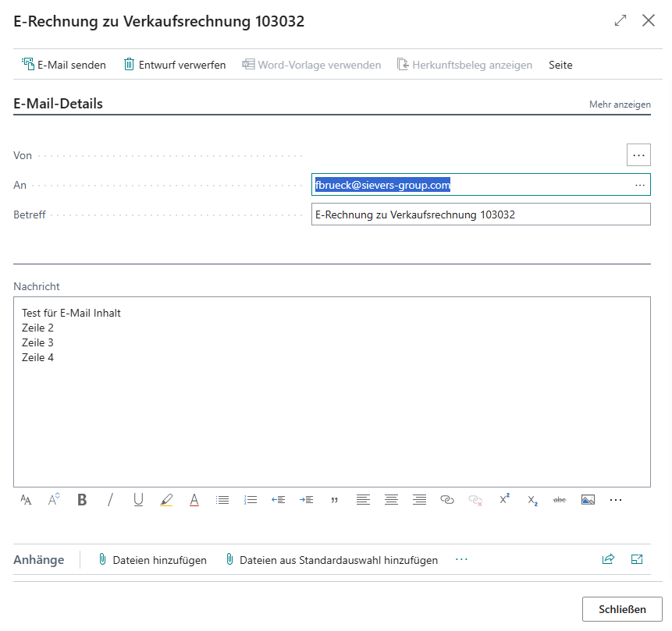The image size is (672, 631).
Task: Open the Von field assist edit menu
Action: pyautogui.click(x=638, y=154)
